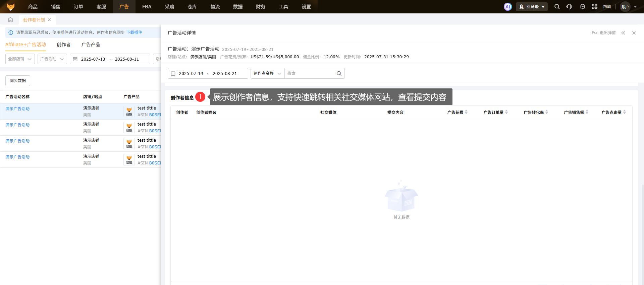Open the 订单 menu
The width and height of the screenshot is (644, 285).
(78, 7)
